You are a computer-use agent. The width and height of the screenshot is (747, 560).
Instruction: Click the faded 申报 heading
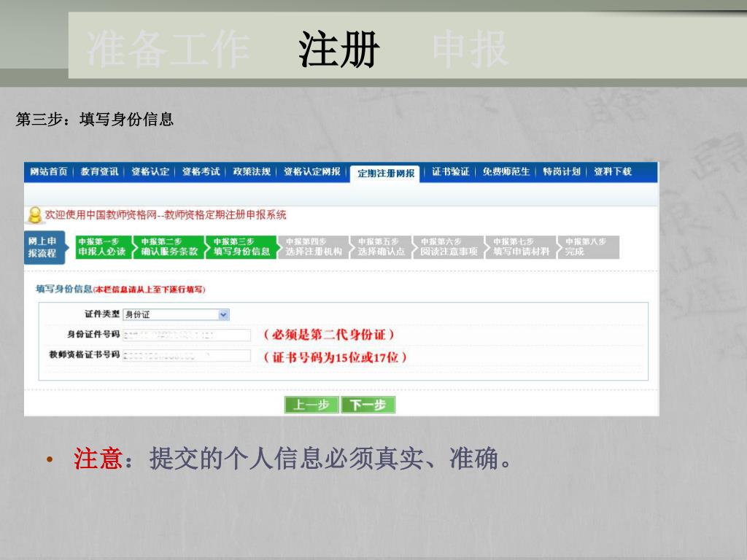[471, 48]
